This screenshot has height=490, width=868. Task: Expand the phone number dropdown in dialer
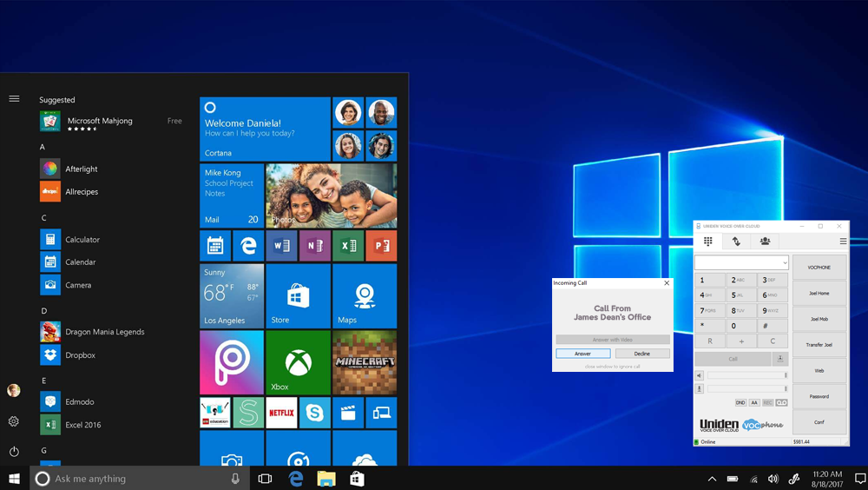[x=785, y=262]
